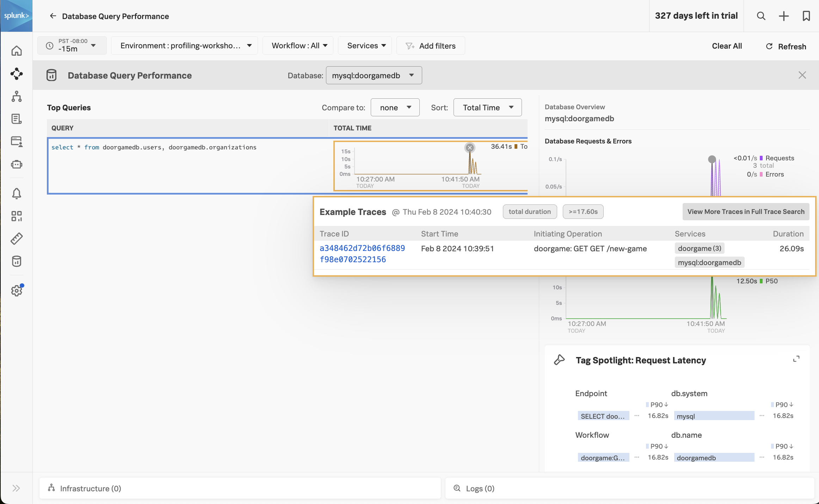Open dashboards grid icon in sidebar
Viewport: 819px width, 504px height.
17,216
